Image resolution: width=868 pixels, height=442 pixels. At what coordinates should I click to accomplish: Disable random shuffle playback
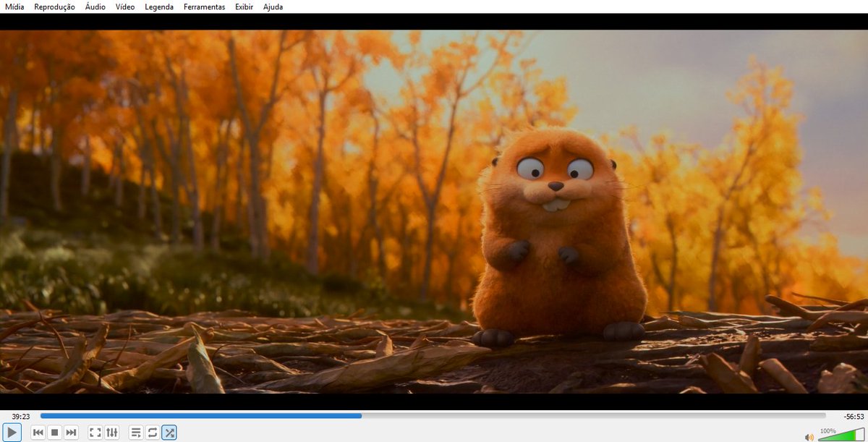[x=169, y=433]
